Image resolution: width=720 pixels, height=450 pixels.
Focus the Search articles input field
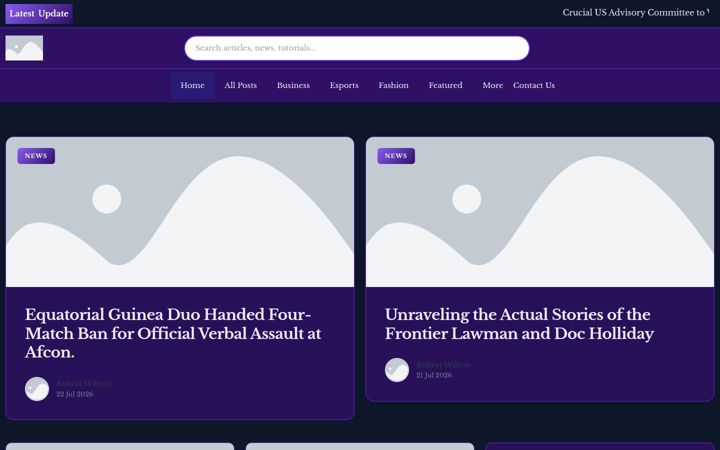pos(357,48)
